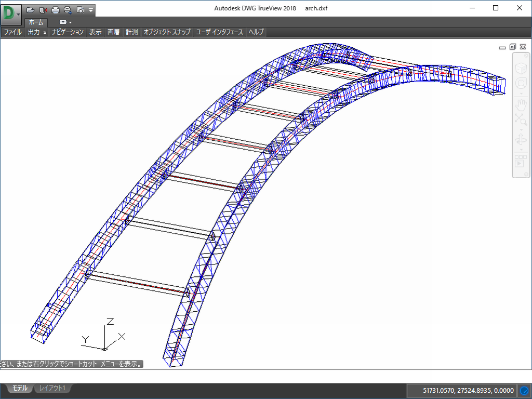Open the ViewCube icon in navigation bar

click(521, 68)
